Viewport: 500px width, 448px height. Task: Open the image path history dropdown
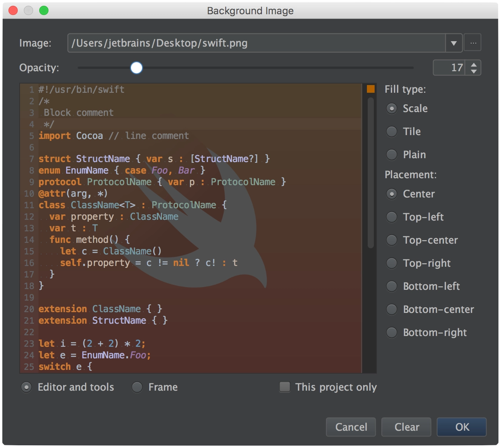[x=454, y=43]
